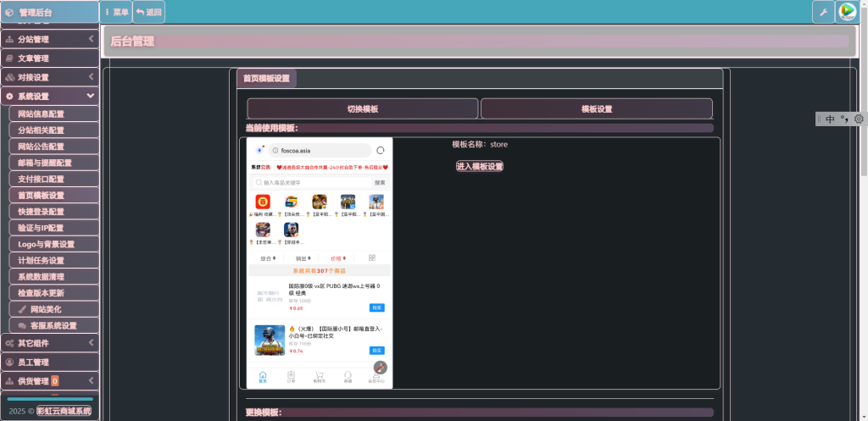The image size is (868, 421).
Task: Click the 管理后台 cube logo icon
Action: coord(9,13)
